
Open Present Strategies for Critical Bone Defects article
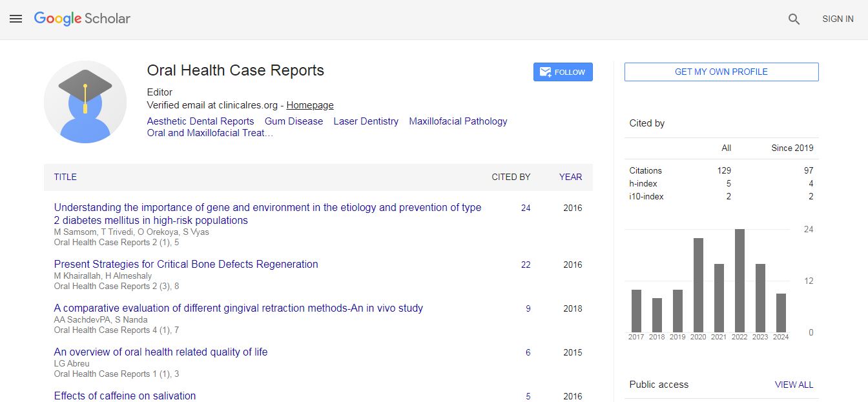point(186,265)
